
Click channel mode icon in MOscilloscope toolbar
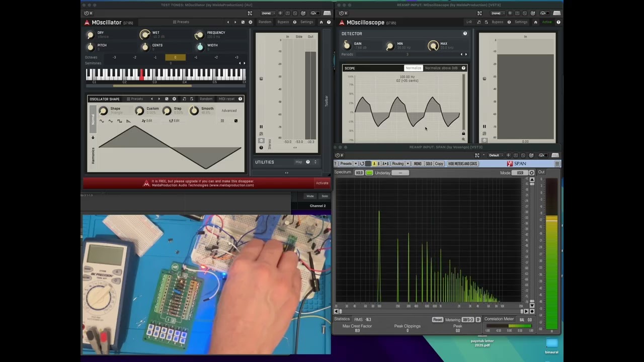click(x=469, y=22)
